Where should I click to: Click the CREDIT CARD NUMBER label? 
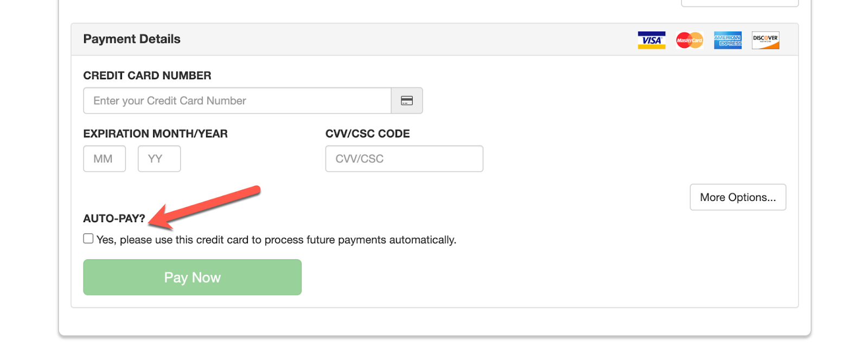pos(147,76)
